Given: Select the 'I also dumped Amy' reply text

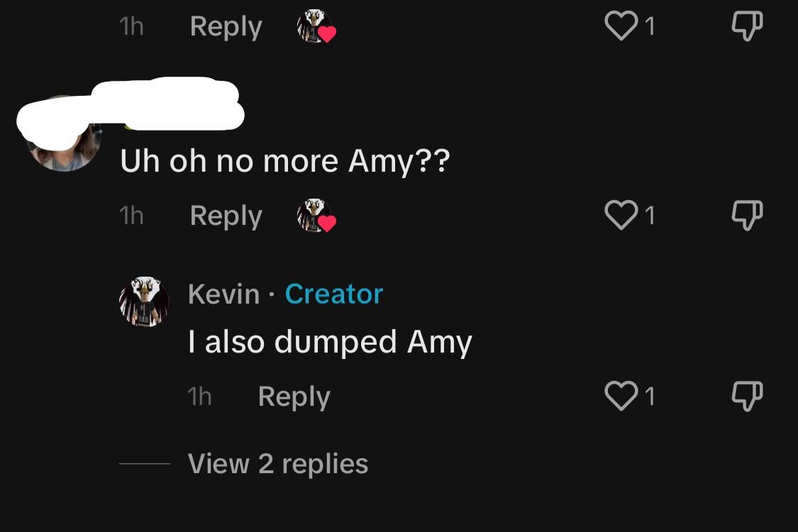Looking at the screenshot, I should pyautogui.click(x=331, y=342).
